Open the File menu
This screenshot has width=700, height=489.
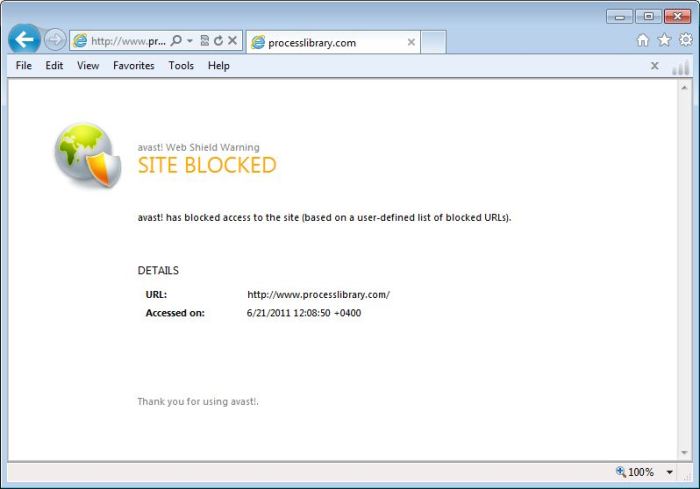click(24, 66)
